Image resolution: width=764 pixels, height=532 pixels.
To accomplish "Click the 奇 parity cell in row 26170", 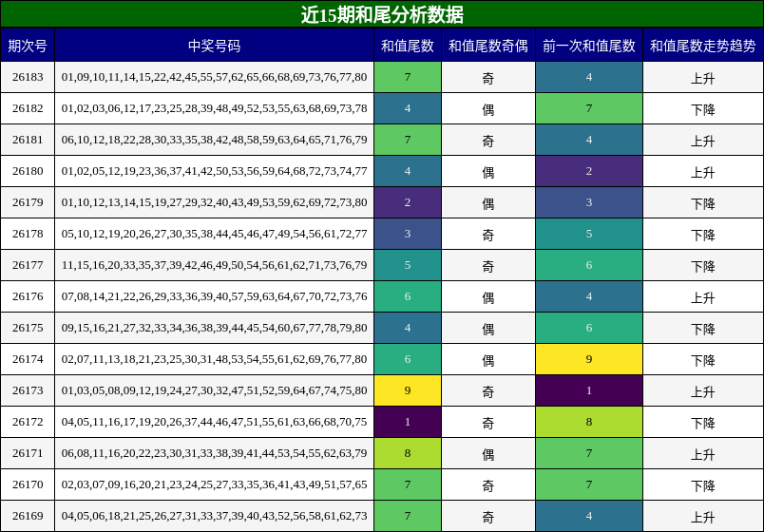I will coord(488,484).
